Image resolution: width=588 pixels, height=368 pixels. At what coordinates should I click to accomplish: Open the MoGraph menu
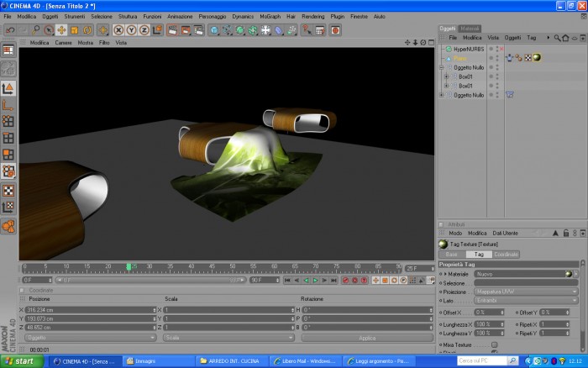(x=270, y=17)
